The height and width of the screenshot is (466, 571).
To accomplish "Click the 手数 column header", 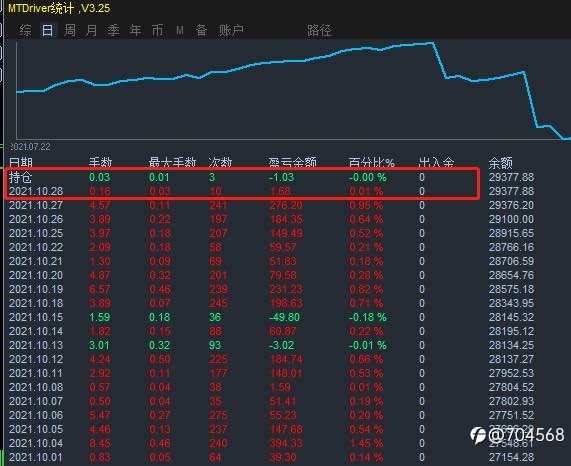I will point(101,163).
